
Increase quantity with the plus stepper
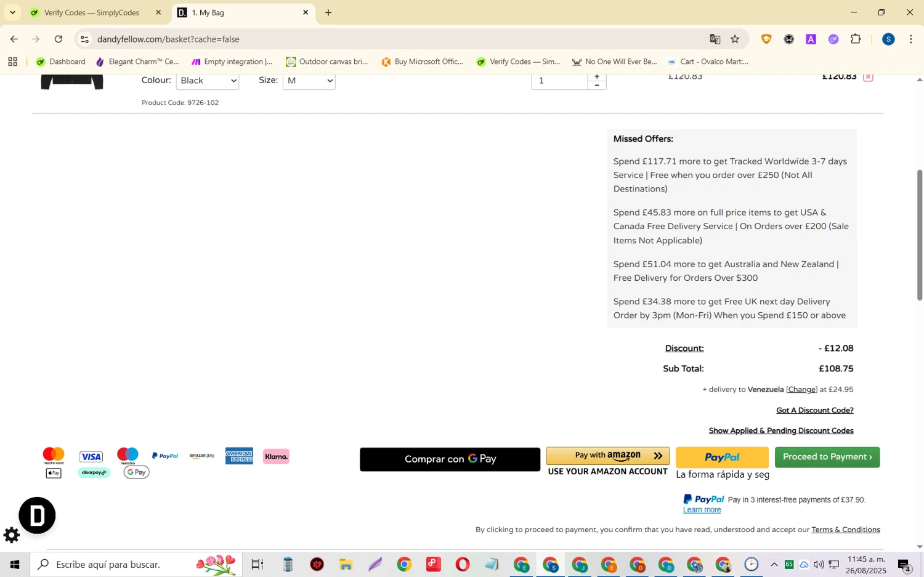pyautogui.click(x=596, y=76)
